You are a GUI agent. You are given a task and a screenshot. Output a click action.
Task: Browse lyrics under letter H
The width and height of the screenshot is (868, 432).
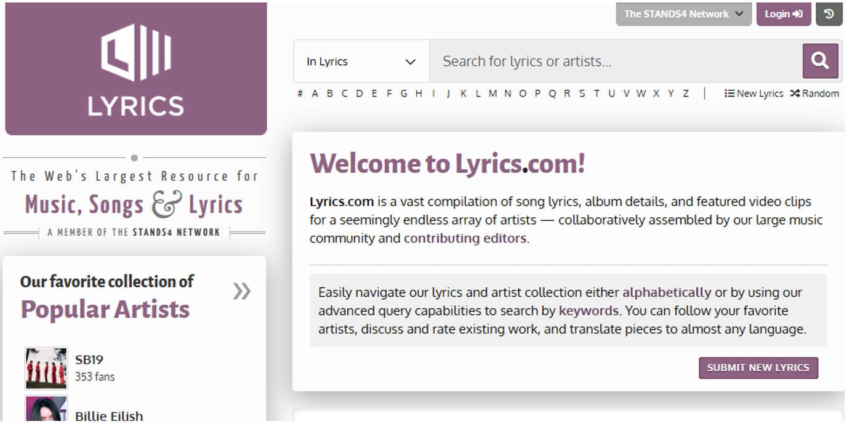[x=419, y=94]
